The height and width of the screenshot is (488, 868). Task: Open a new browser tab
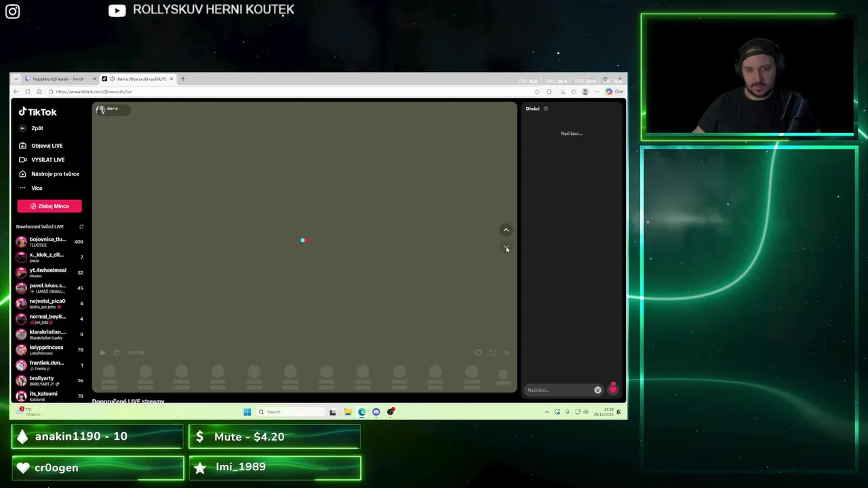pyautogui.click(x=182, y=79)
